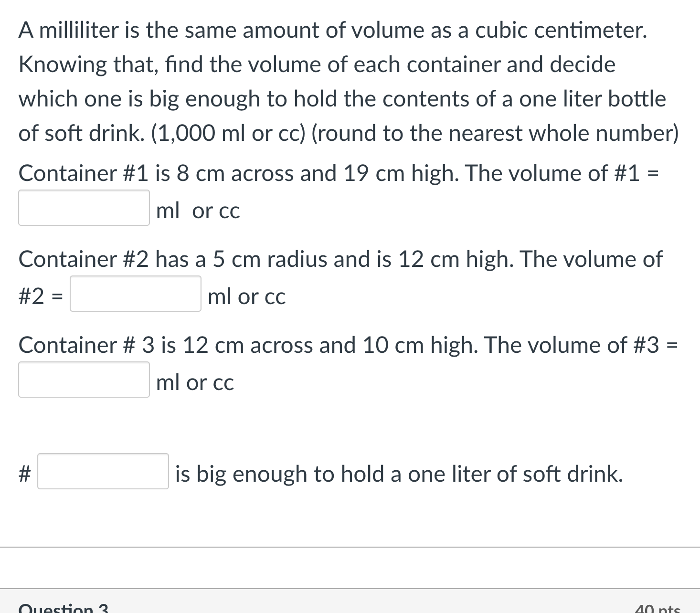The width and height of the screenshot is (700, 613).
Task: Click the Container #3 problem statement text
Action: coord(349,344)
